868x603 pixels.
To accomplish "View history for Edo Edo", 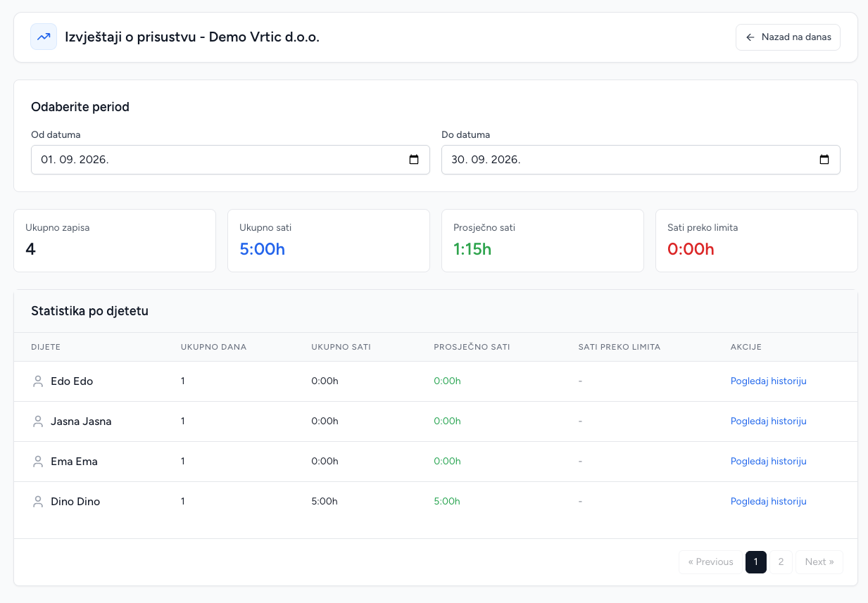I will [x=769, y=381].
